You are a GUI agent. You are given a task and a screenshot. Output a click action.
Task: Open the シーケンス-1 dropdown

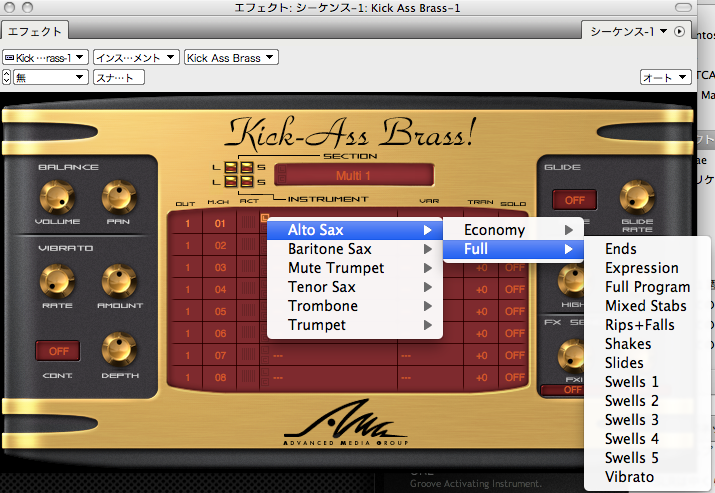(628, 31)
